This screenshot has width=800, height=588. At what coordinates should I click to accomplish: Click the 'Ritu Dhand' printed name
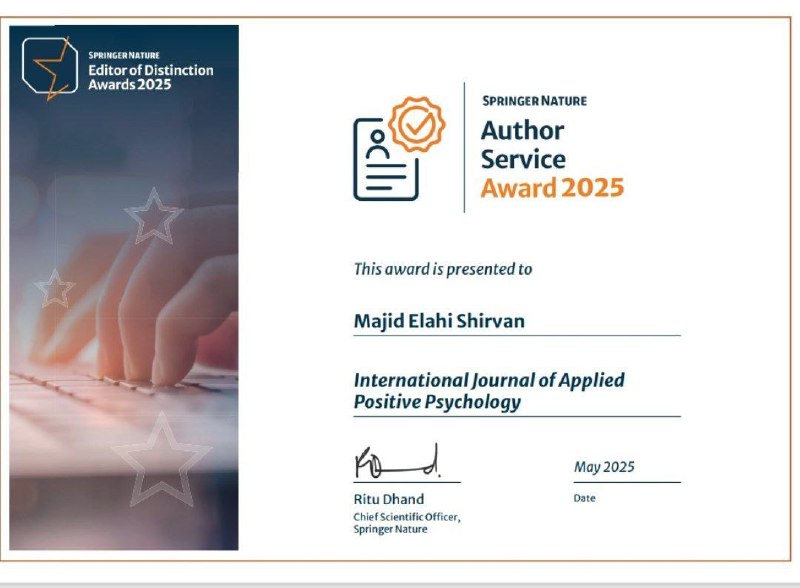(389, 499)
